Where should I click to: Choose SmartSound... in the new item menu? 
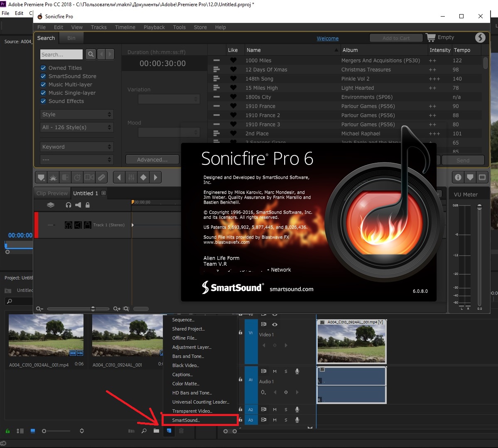[200, 420]
